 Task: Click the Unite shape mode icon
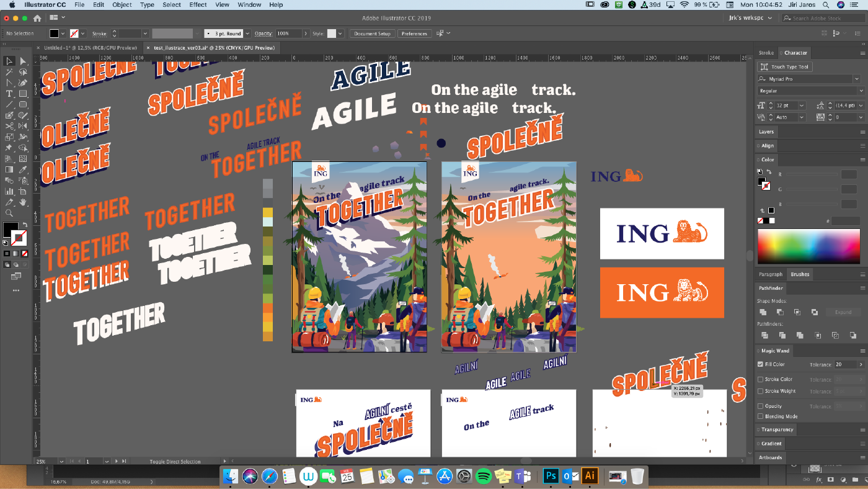coord(763,312)
